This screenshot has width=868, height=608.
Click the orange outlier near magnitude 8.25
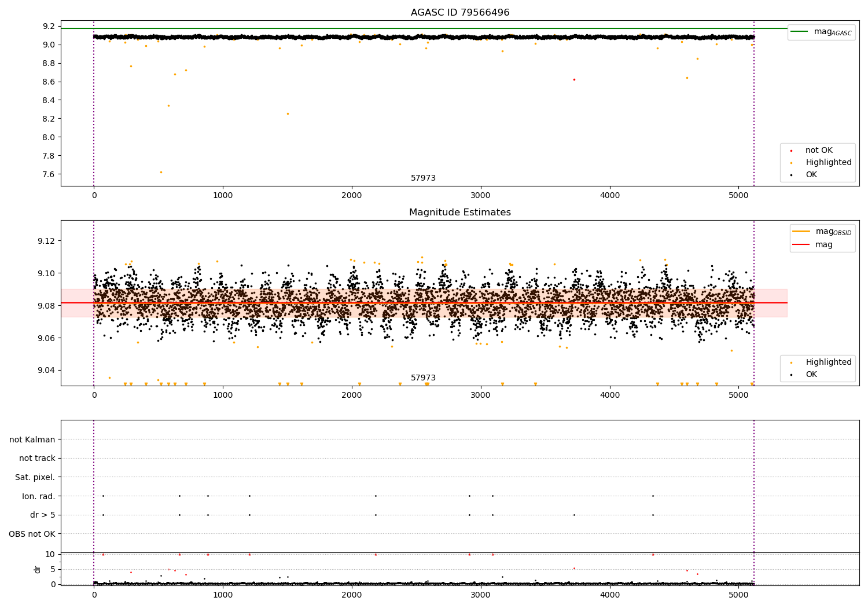point(288,113)
